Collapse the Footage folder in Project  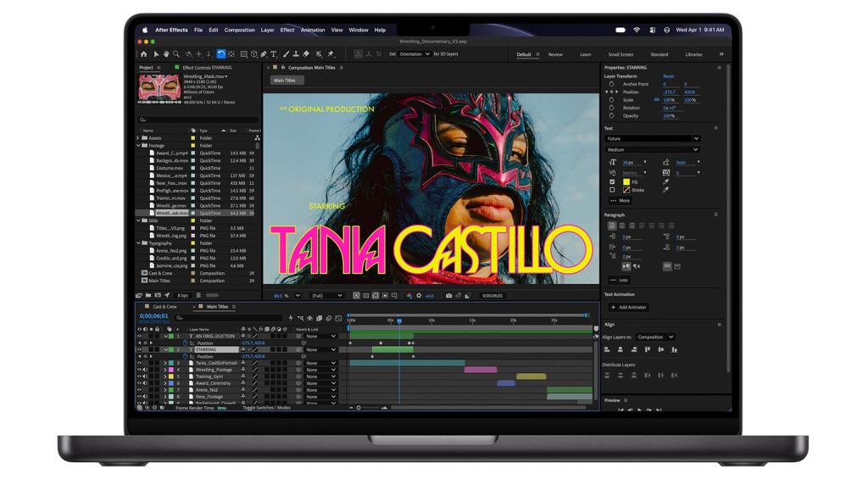coord(138,146)
